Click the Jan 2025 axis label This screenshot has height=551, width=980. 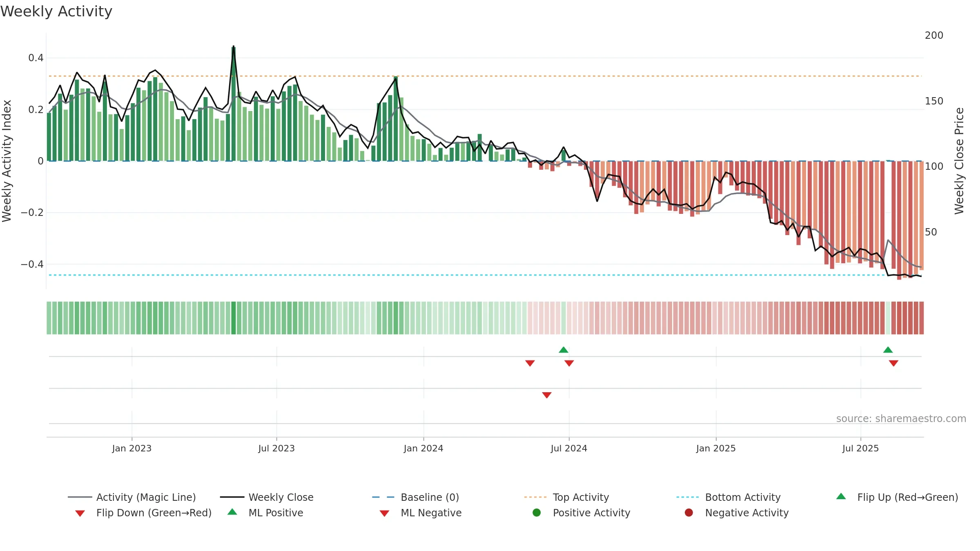[716, 448]
